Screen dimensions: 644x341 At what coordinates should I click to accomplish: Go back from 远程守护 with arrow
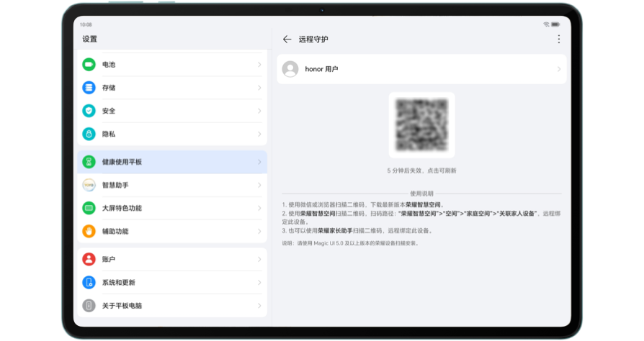(287, 39)
